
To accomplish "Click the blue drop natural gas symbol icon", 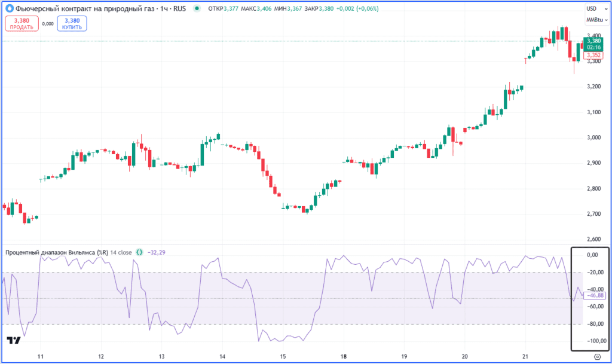I will 10,8.
